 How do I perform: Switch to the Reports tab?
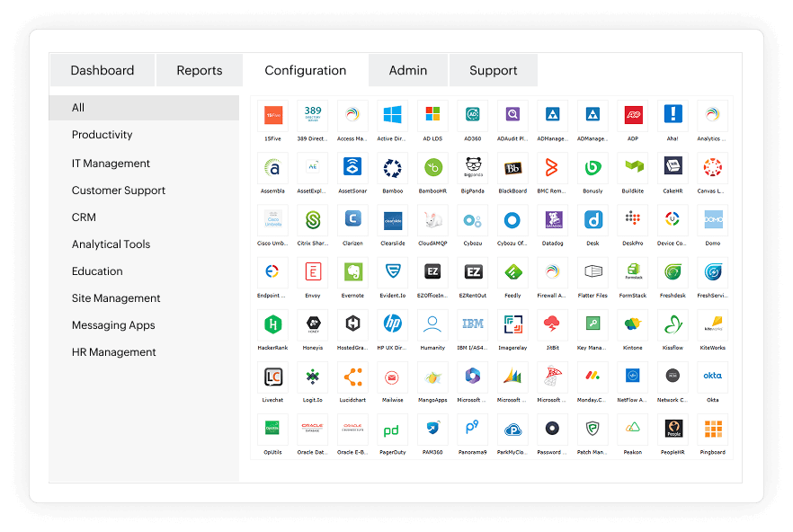[199, 69]
